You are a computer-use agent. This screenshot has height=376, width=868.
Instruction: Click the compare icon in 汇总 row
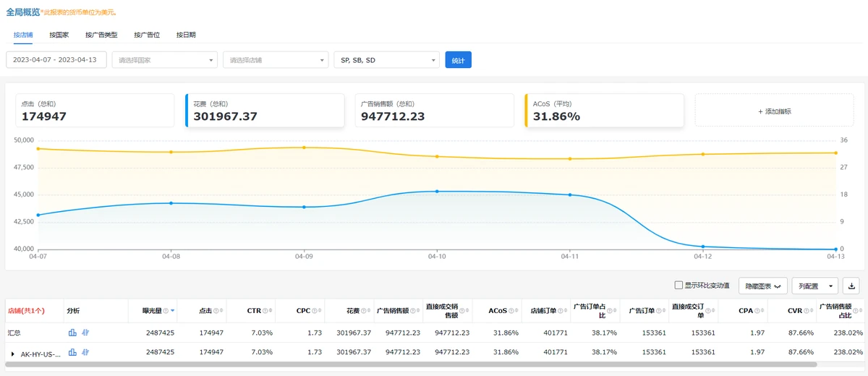[85, 333]
